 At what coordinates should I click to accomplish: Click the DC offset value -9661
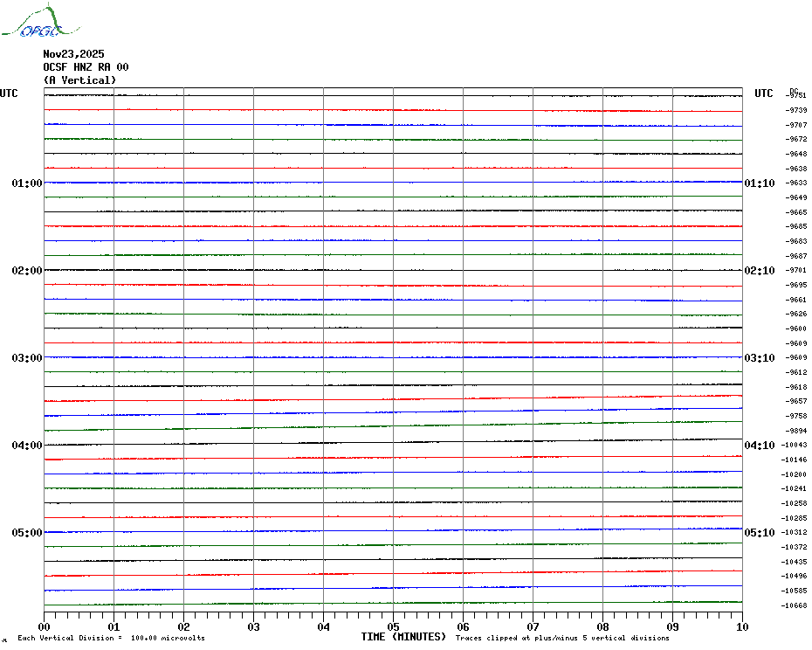(x=796, y=300)
